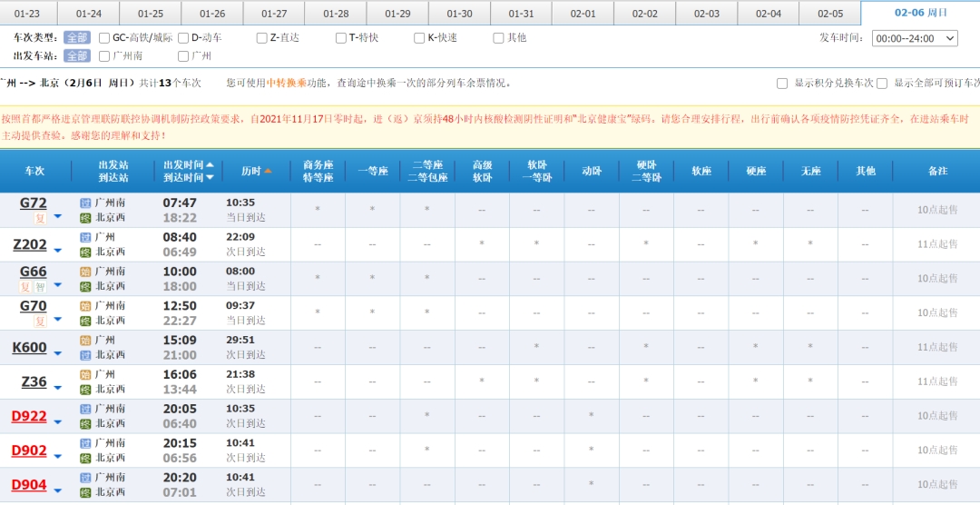Check the GC-高铁/城际 train type box

[104, 38]
